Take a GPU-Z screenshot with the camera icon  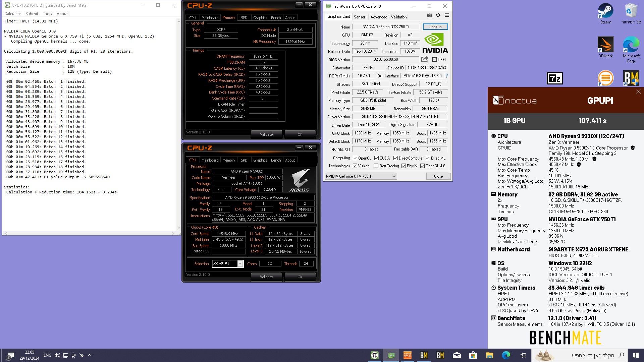pos(429,15)
